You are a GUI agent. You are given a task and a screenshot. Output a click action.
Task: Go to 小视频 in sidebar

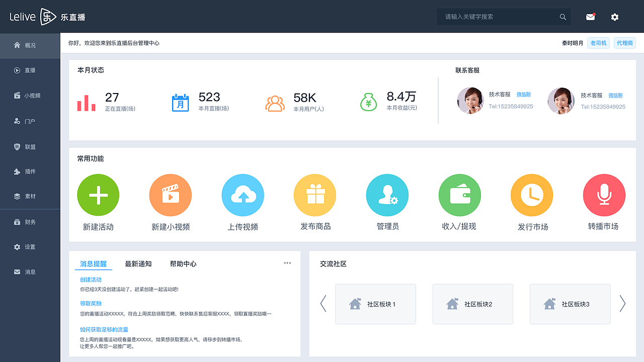[30, 96]
